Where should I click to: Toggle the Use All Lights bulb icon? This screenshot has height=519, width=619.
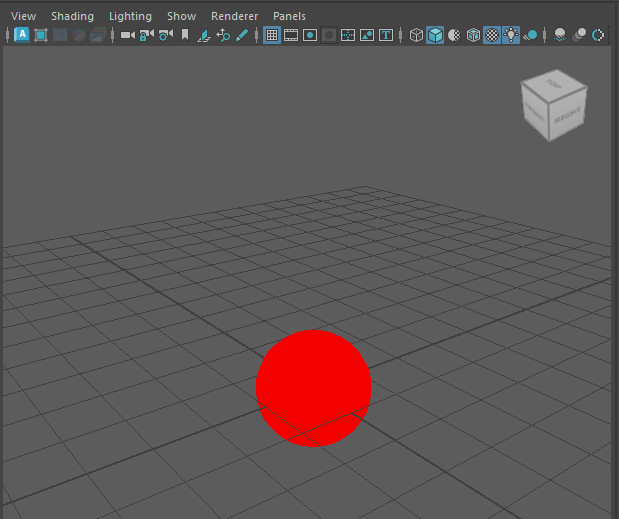pyautogui.click(x=511, y=35)
